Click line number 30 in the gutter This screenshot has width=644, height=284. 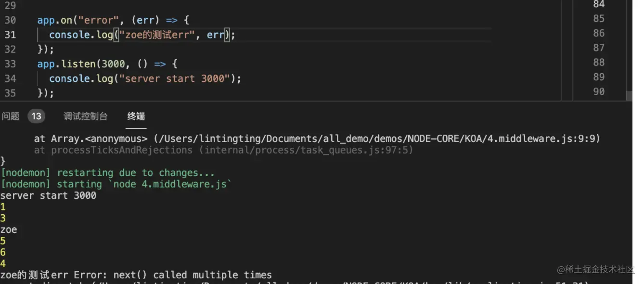10,20
